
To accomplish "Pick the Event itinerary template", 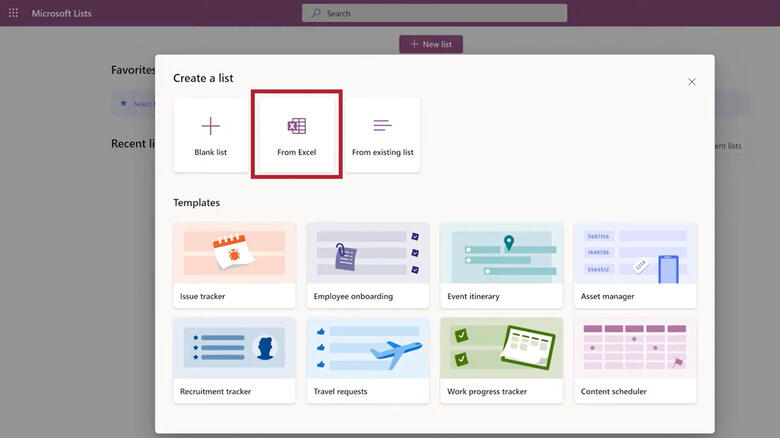I will click(501, 264).
